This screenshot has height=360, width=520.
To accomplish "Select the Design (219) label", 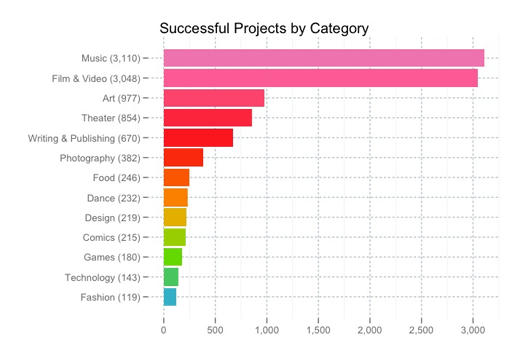I will (x=113, y=218).
